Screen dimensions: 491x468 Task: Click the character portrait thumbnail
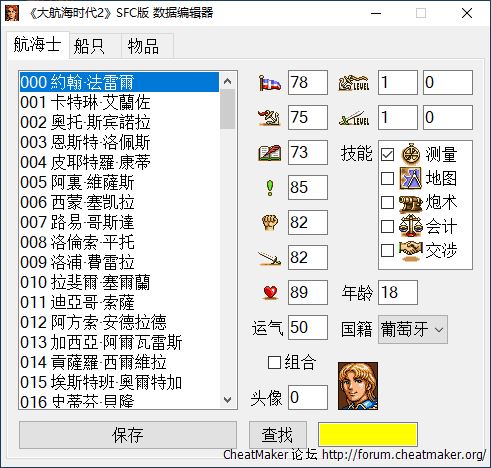tap(358, 386)
